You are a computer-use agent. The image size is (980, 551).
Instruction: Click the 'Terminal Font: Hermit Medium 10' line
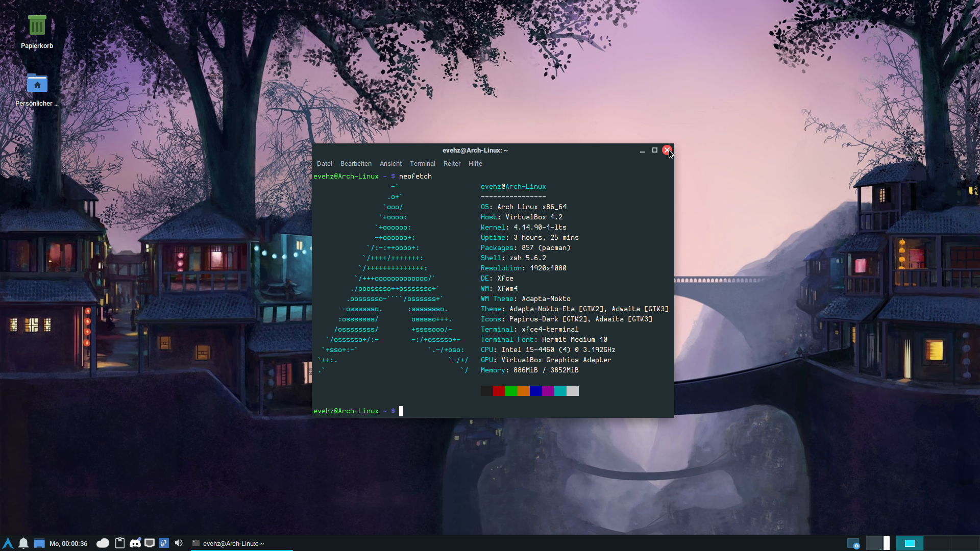(x=544, y=340)
